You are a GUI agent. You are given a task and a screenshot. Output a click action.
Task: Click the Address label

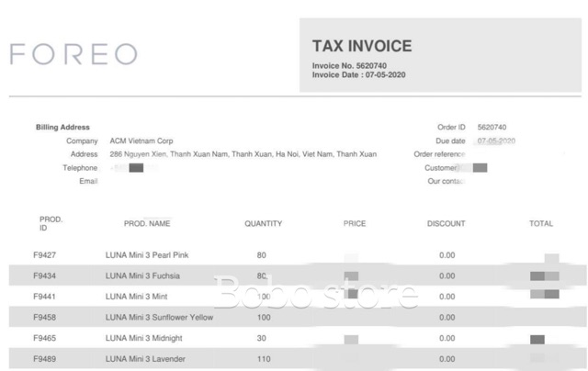pyautogui.click(x=84, y=154)
